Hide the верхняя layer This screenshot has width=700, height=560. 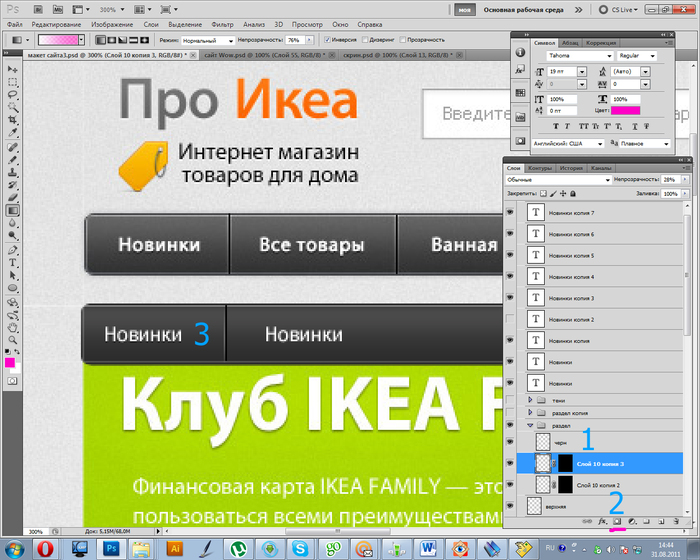coord(510,506)
